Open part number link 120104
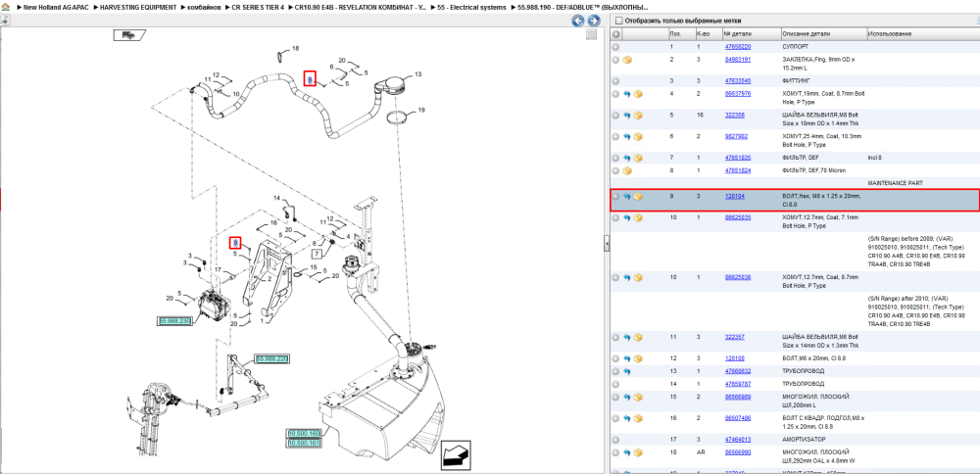The image size is (980, 474). click(733, 196)
